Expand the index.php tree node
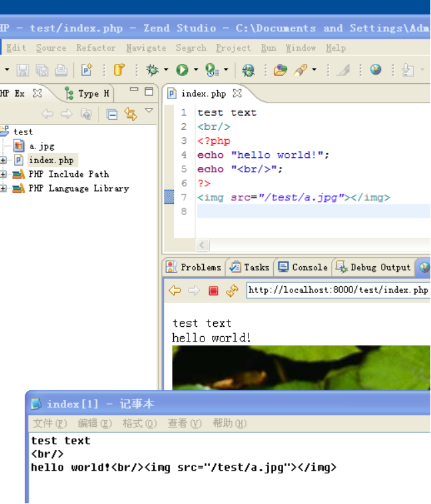This screenshot has width=431, height=504. (x=3, y=160)
